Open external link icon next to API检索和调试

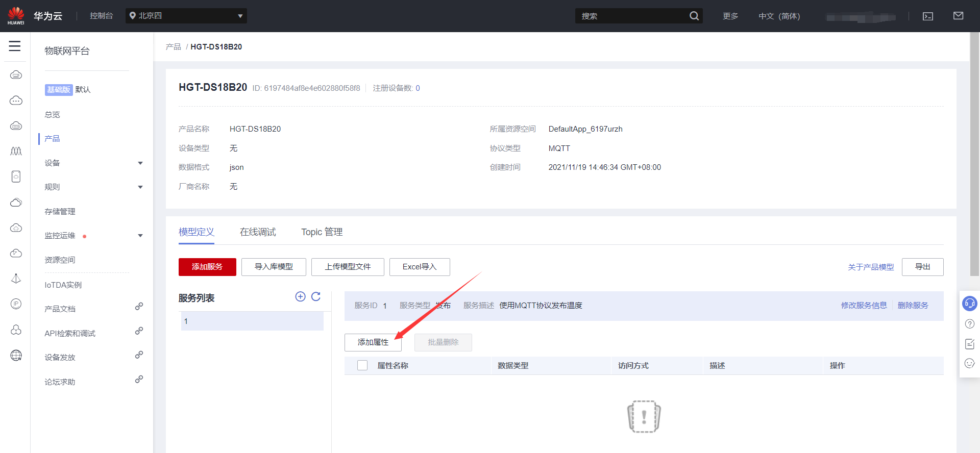(139, 331)
